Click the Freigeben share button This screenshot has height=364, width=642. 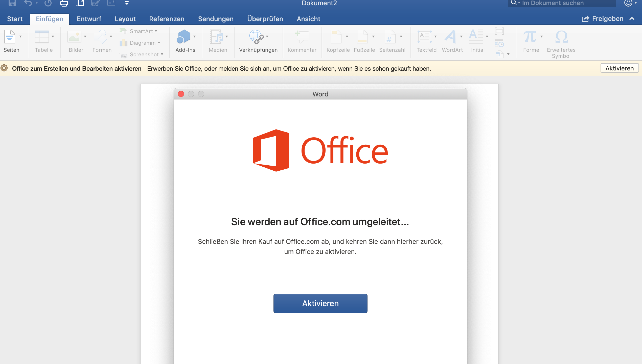pos(603,19)
